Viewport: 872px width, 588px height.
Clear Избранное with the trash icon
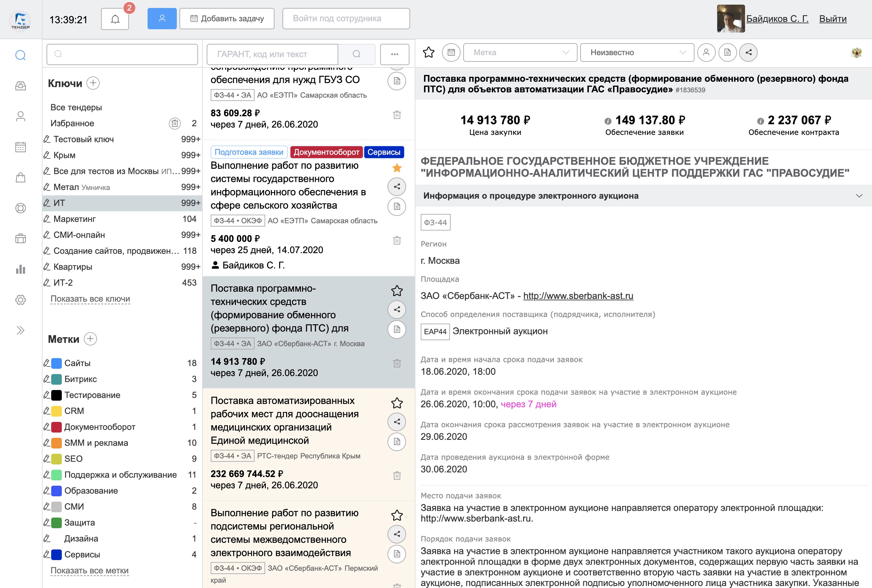(175, 123)
